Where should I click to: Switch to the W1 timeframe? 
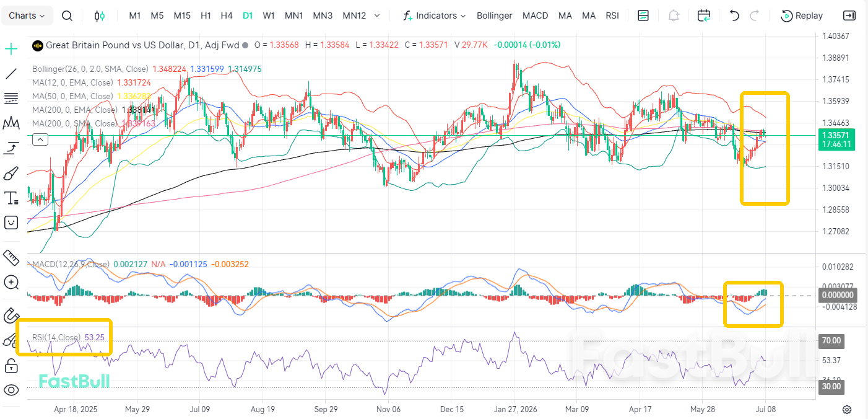(269, 15)
